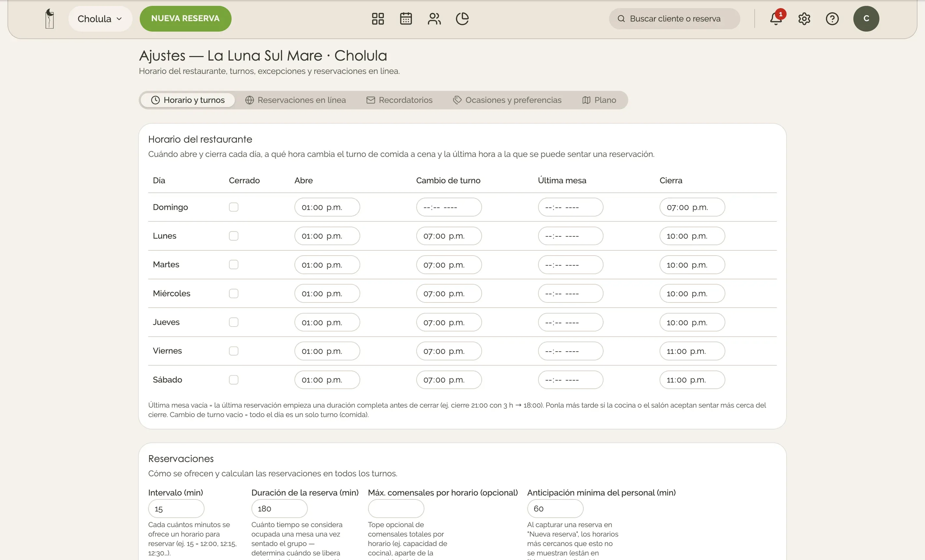The width and height of the screenshot is (925, 560).
Task: Change Viernes Cierra time 11:00 p.m.
Action: click(x=692, y=351)
